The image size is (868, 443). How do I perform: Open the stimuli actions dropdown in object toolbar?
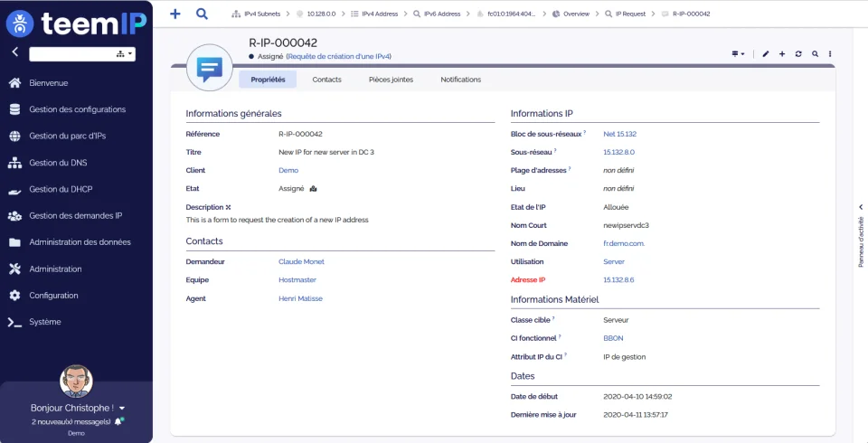pos(738,53)
